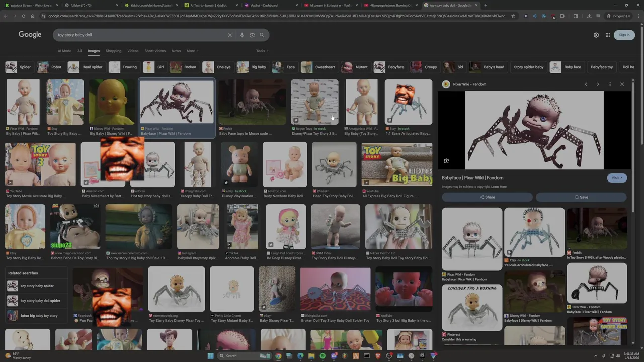Viewport: 644px width, 362px height.
Task: Open a new browser tab
Action: click(x=485, y=5)
